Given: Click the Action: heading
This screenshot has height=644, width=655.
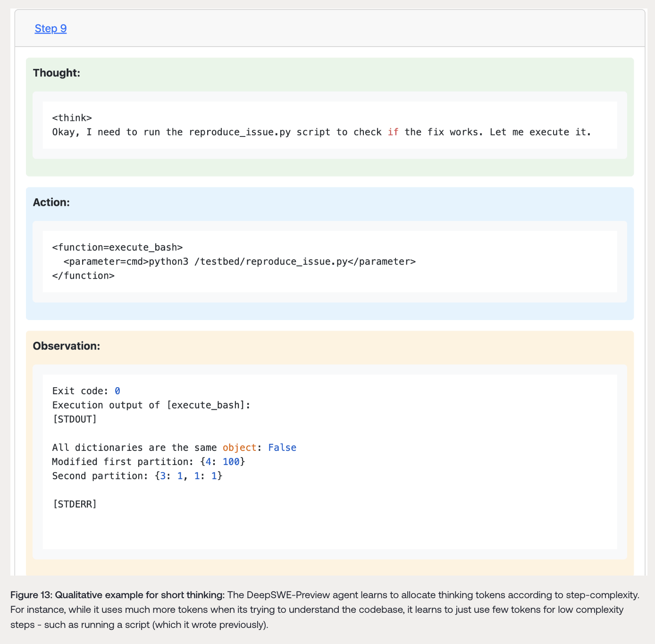Looking at the screenshot, I should (51, 202).
